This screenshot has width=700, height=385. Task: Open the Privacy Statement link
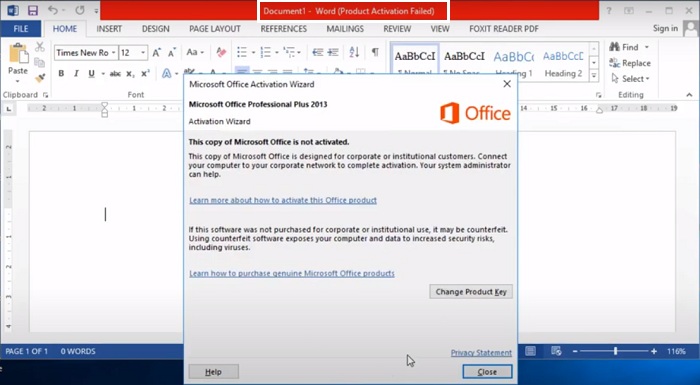pos(481,353)
